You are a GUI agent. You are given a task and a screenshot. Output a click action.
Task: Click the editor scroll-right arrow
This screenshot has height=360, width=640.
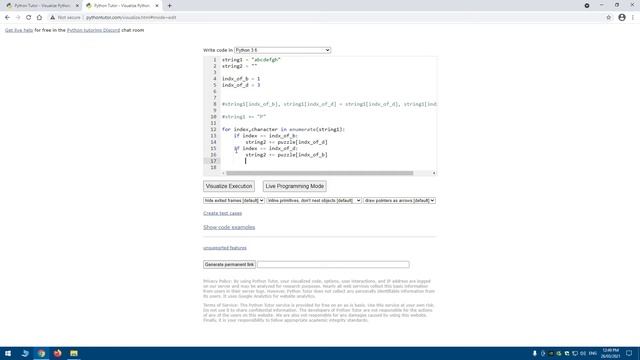[x=434, y=173]
